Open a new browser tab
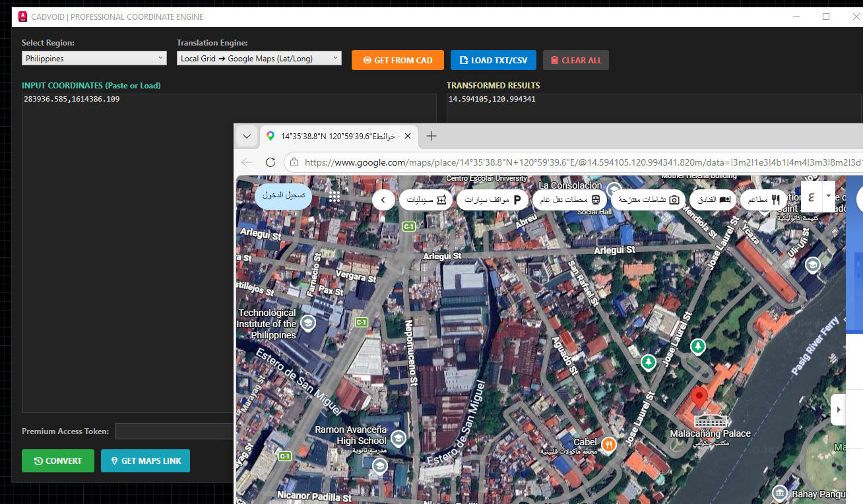Screen dimensions: 863x504 point(431,136)
